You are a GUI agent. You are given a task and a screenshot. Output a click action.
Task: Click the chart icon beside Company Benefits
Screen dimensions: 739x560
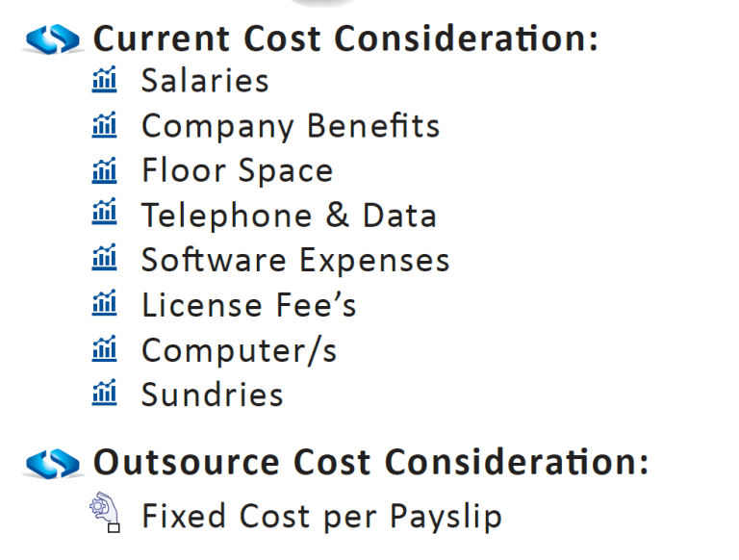[104, 125]
